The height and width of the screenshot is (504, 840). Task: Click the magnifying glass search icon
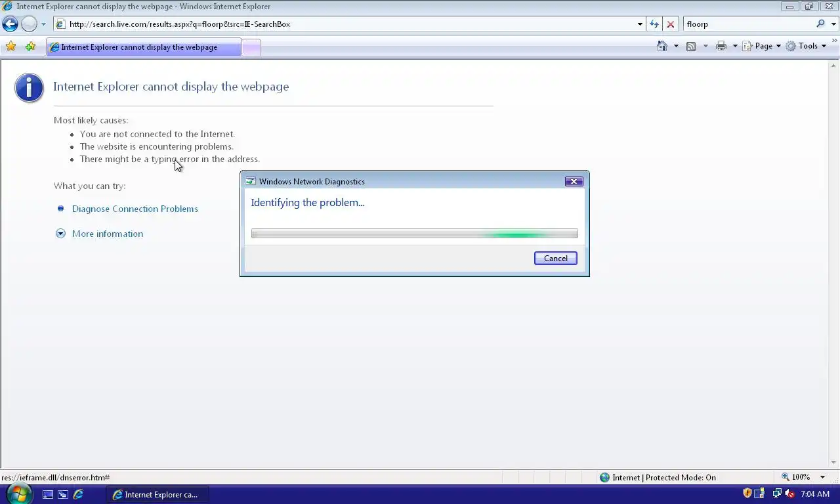(x=821, y=24)
